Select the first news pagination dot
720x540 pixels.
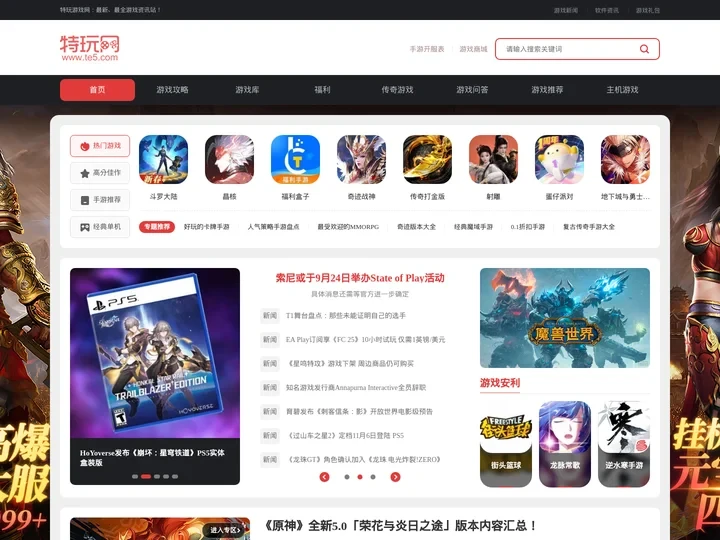click(x=347, y=477)
